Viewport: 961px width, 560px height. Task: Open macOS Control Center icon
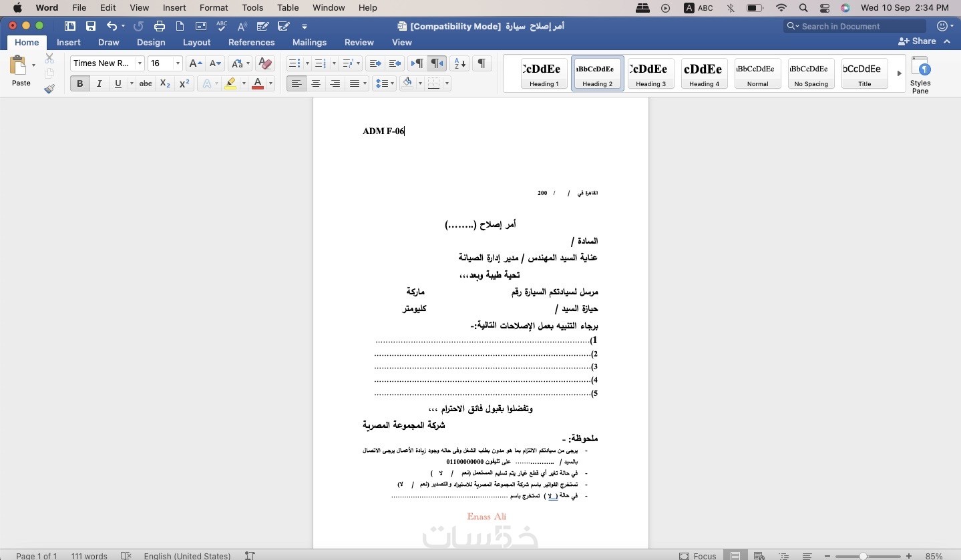pos(824,8)
